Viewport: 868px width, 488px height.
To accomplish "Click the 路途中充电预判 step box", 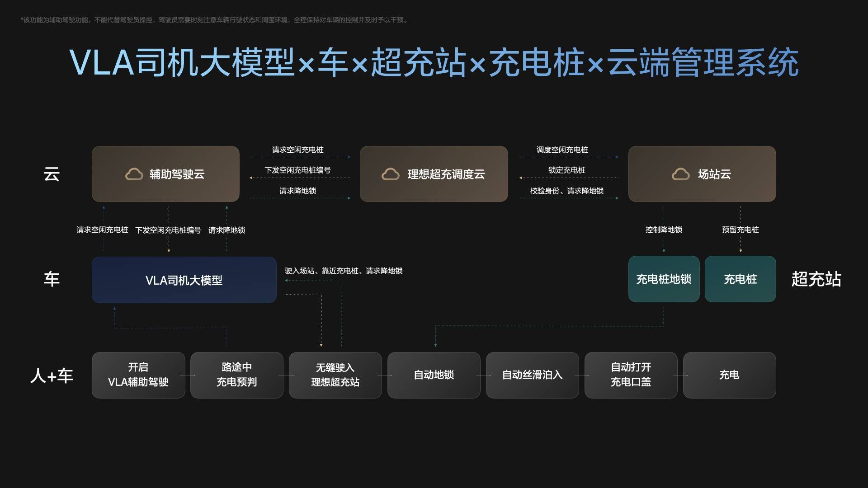I will pos(236,375).
